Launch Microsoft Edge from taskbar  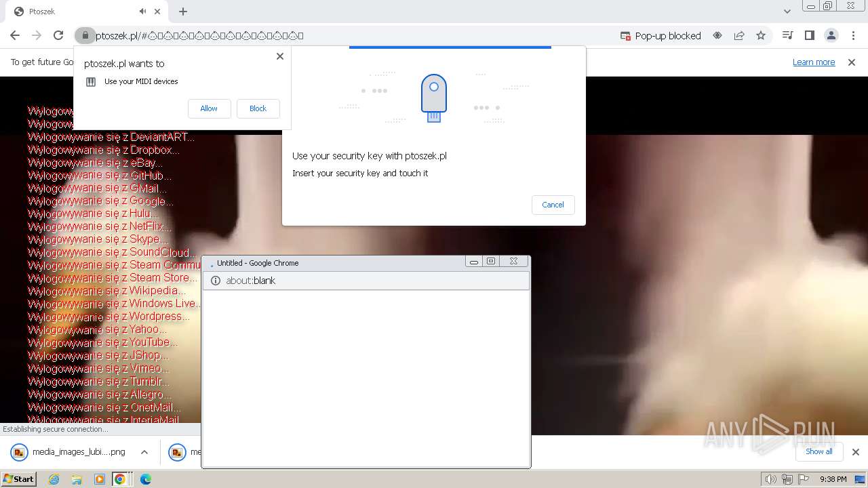[x=145, y=479]
